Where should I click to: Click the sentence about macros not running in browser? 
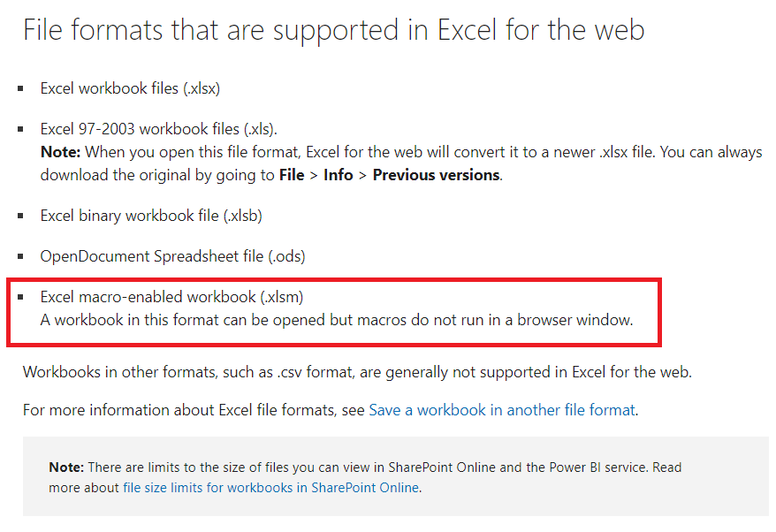pos(337,320)
